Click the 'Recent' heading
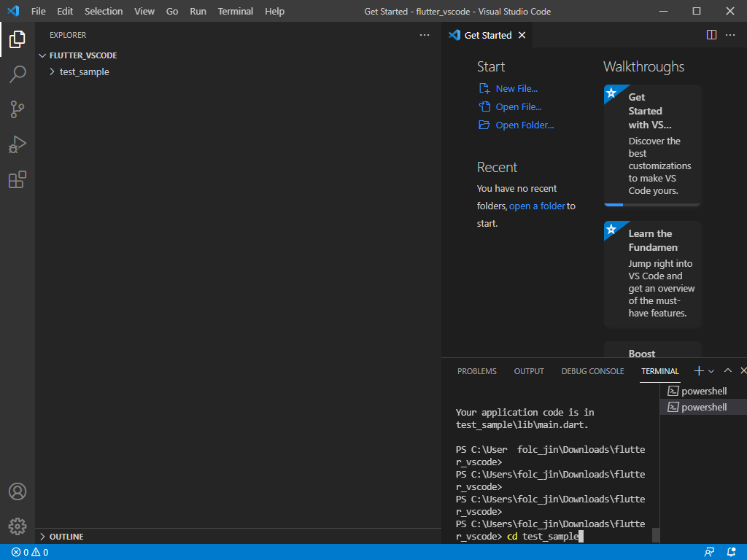Screen dimensions: 747x560 click(x=497, y=167)
